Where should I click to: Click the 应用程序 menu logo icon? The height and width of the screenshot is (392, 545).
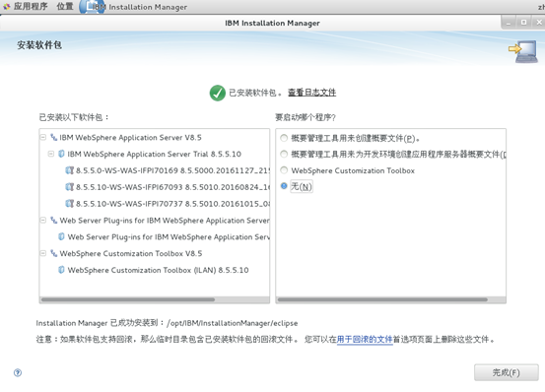[7, 6]
